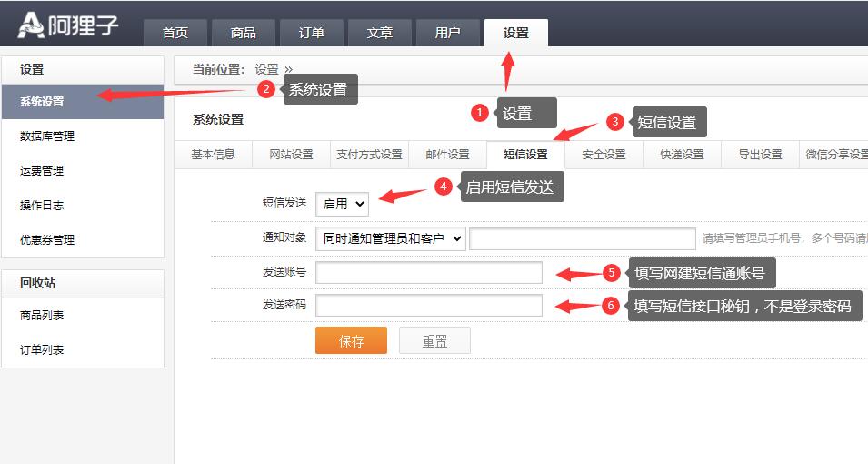Viewport: 868px width, 464px height.
Task: Select 优惠券管理 sidebar item
Action: point(47,240)
